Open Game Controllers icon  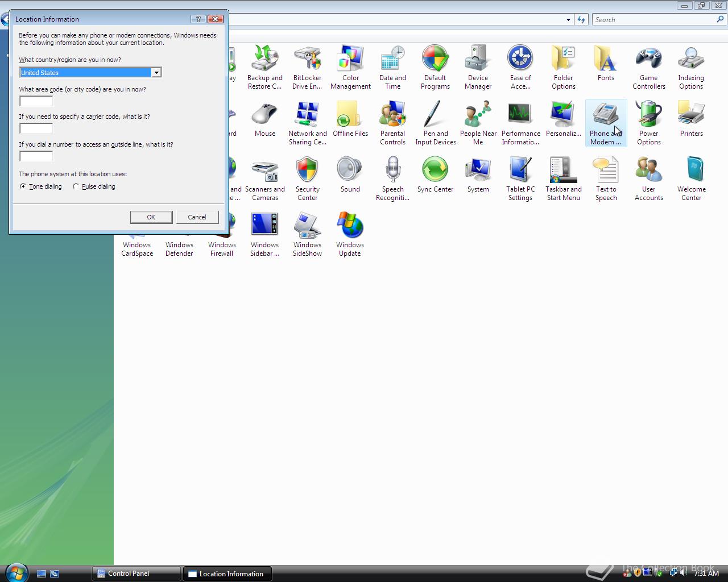click(x=648, y=67)
